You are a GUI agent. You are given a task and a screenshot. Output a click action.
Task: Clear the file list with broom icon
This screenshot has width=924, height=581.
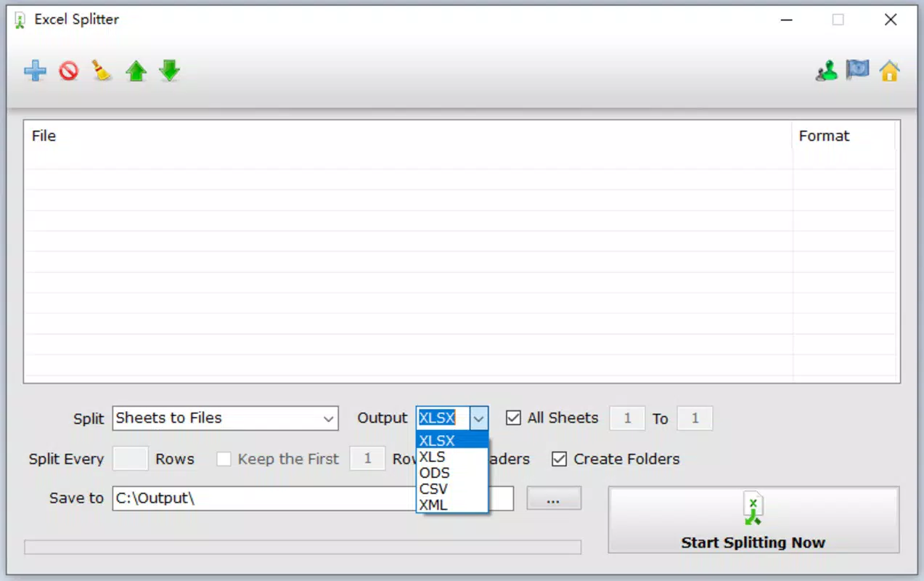coord(102,70)
